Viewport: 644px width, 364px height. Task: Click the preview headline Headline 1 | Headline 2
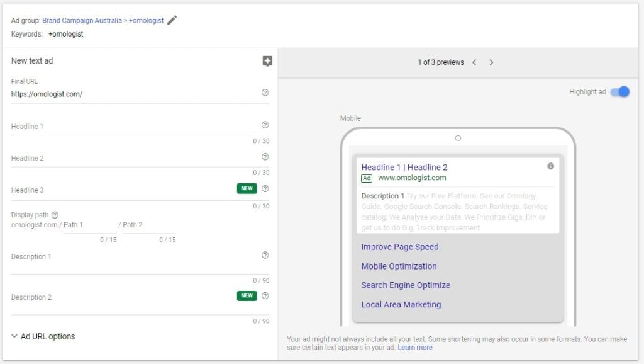pyautogui.click(x=404, y=168)
